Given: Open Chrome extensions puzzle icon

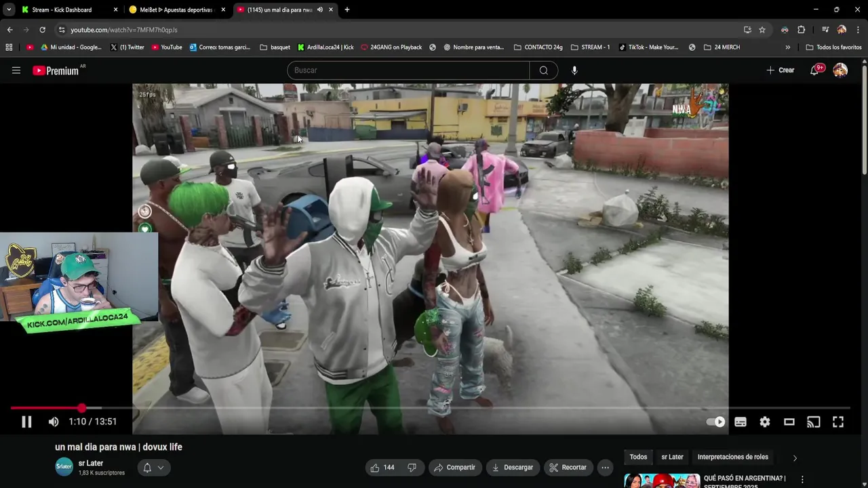Looking at the screenshot, I should (801, 30).
